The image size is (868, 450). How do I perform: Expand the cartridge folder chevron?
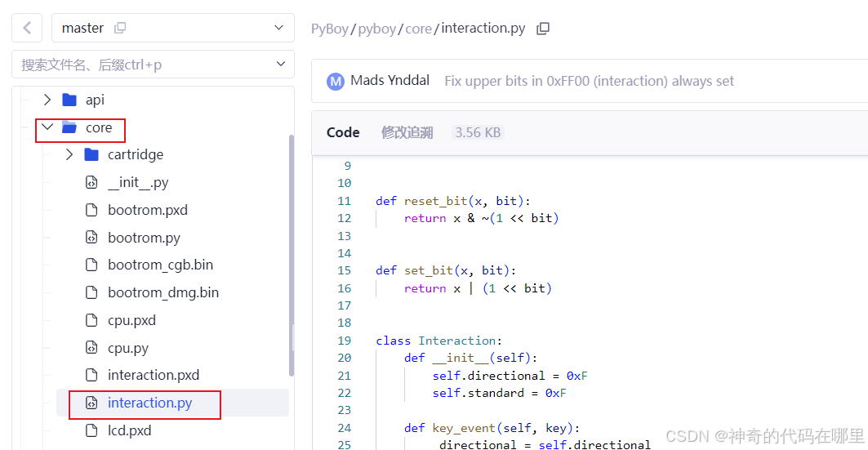69,154
